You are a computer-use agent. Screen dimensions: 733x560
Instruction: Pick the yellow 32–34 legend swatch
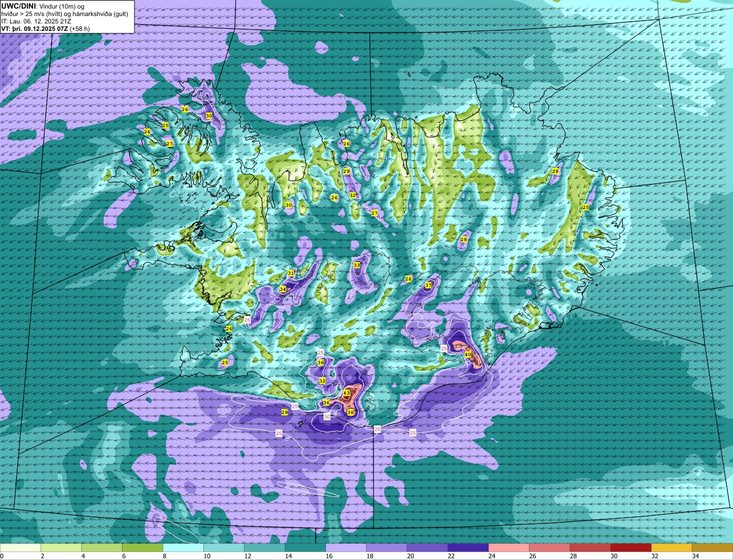(671, 548)
